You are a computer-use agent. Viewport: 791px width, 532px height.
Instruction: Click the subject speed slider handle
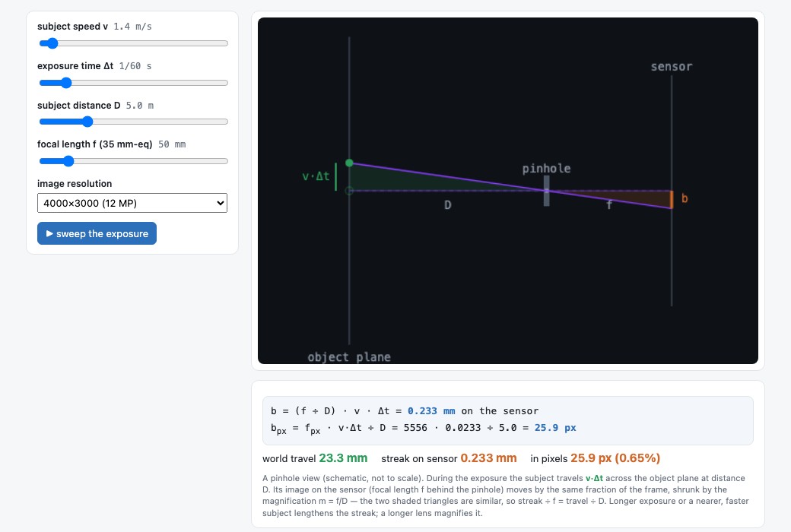pos(52,43)
